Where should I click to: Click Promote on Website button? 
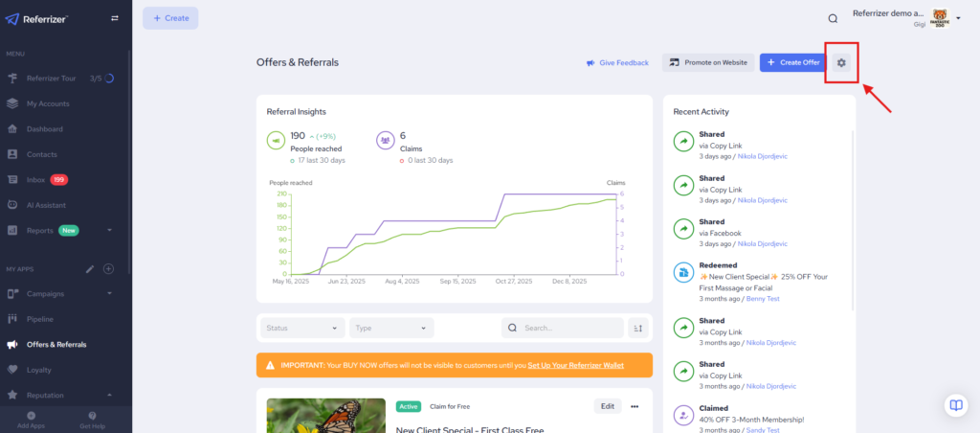click(x=707, y=62)
